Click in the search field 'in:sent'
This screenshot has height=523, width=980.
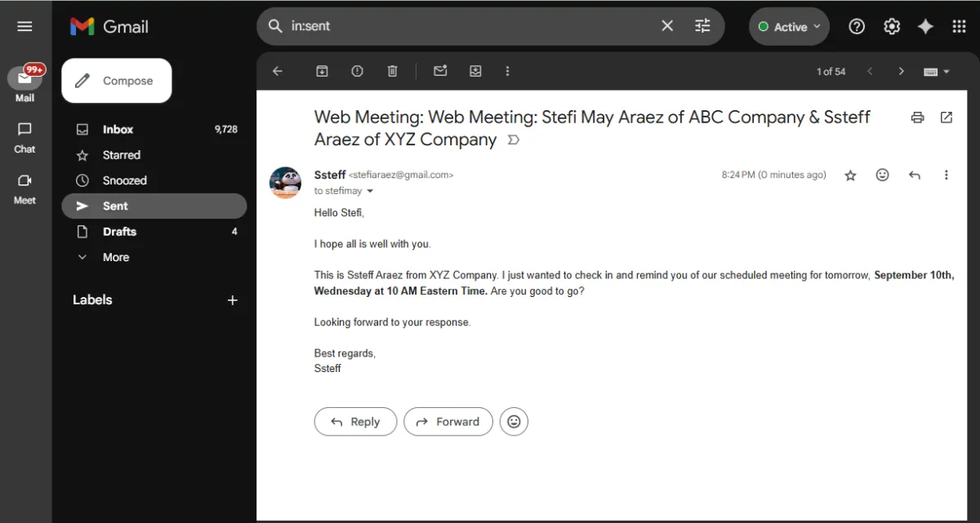[471, 26]
